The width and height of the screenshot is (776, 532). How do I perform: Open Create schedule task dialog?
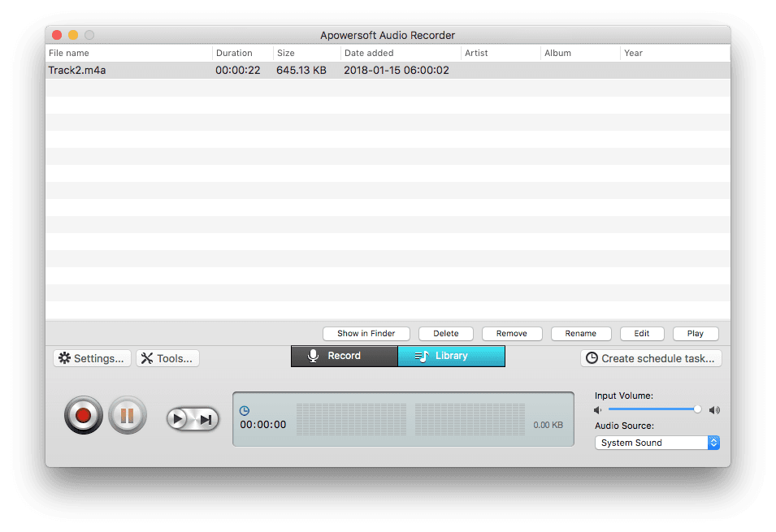point(651,358)
